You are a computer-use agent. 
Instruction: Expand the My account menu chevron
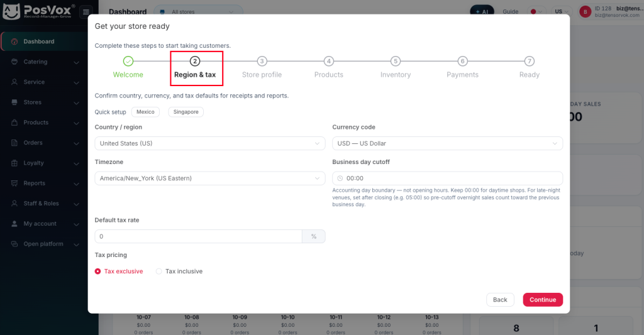click(x=76, y=224)
